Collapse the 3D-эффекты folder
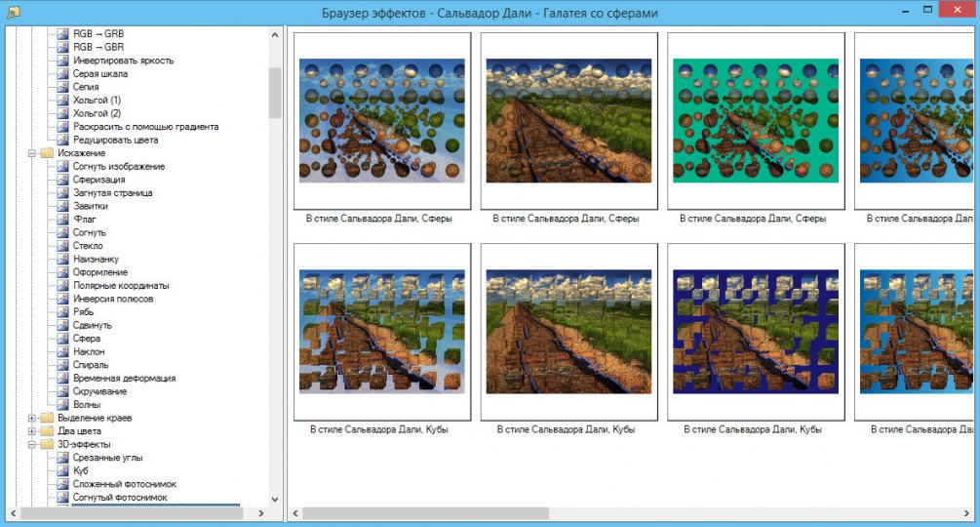Screen dimensions: 980x527 32,444
